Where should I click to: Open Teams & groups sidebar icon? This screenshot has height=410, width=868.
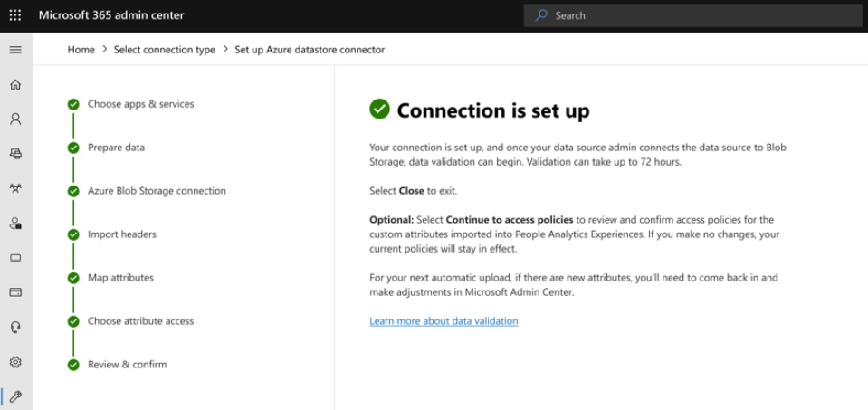[15, 188]
